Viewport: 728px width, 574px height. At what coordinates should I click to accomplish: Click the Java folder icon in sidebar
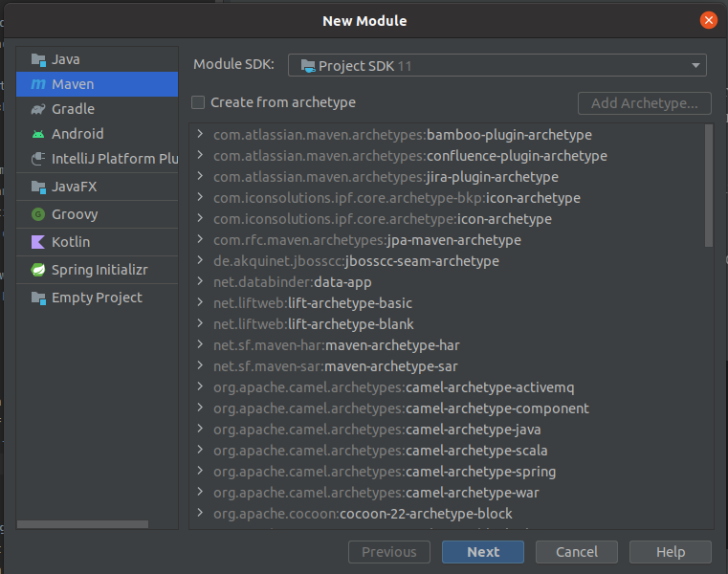click(x=37, y=59)
